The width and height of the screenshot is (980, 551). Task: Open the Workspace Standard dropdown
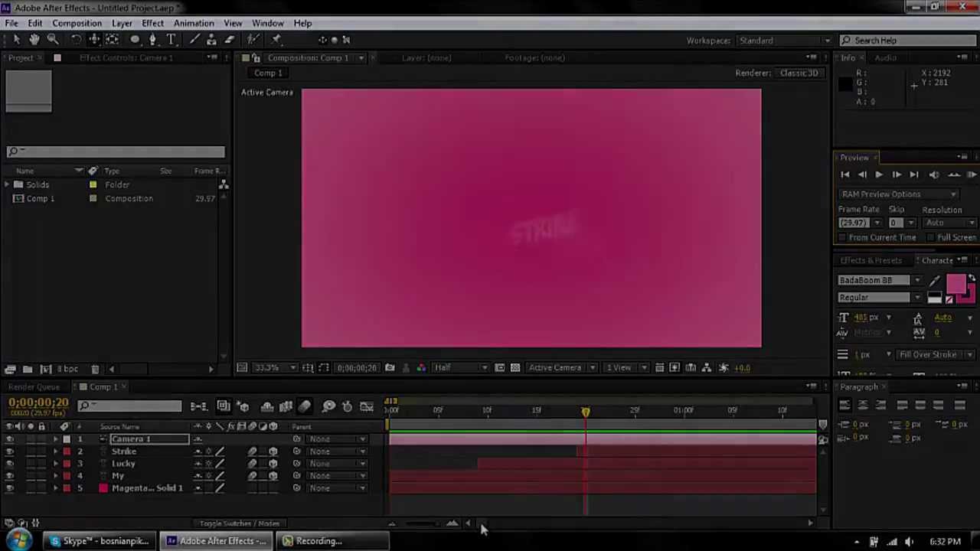pyautogui.click(x=785, y=41)
